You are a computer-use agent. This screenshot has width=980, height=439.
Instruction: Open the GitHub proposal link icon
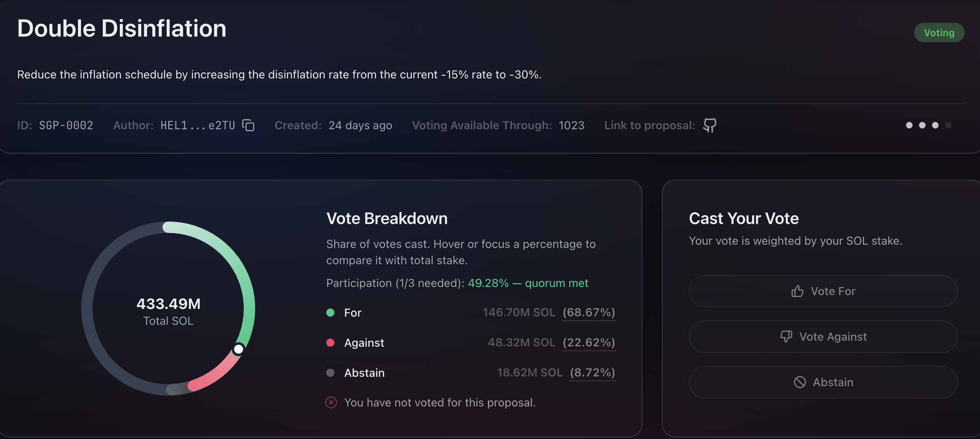click(709, 125)
